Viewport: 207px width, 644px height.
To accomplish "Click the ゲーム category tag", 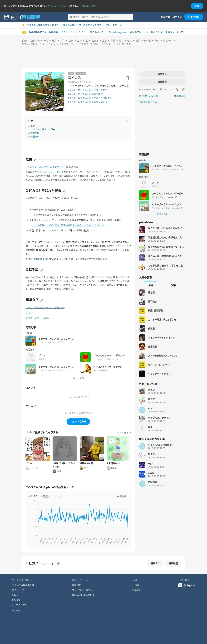I will click(71, 73).
